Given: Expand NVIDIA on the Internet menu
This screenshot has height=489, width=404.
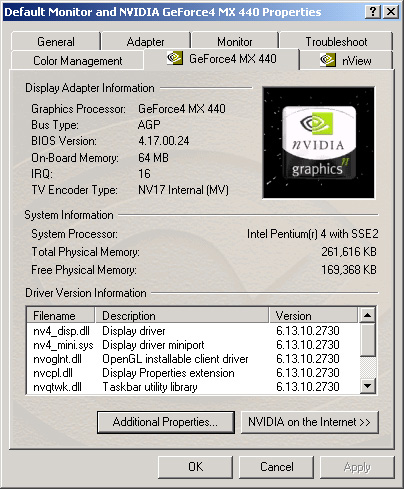Looking at the screenshot, I should point(309,422).
